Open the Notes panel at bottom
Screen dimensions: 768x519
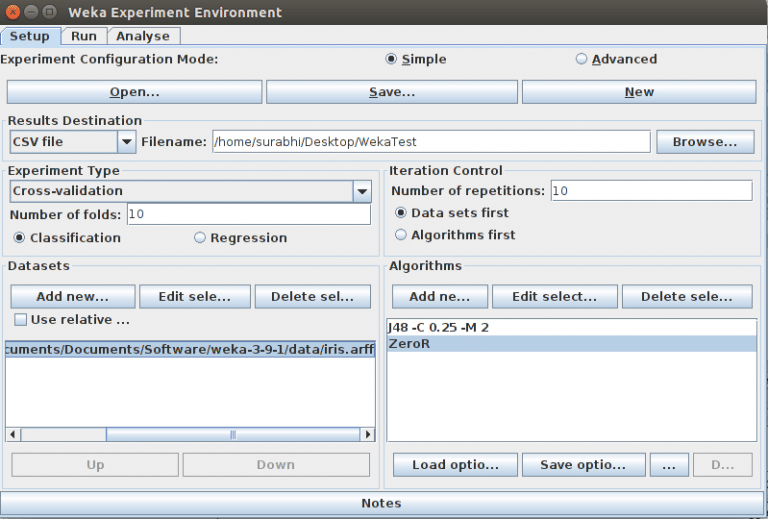380,503
